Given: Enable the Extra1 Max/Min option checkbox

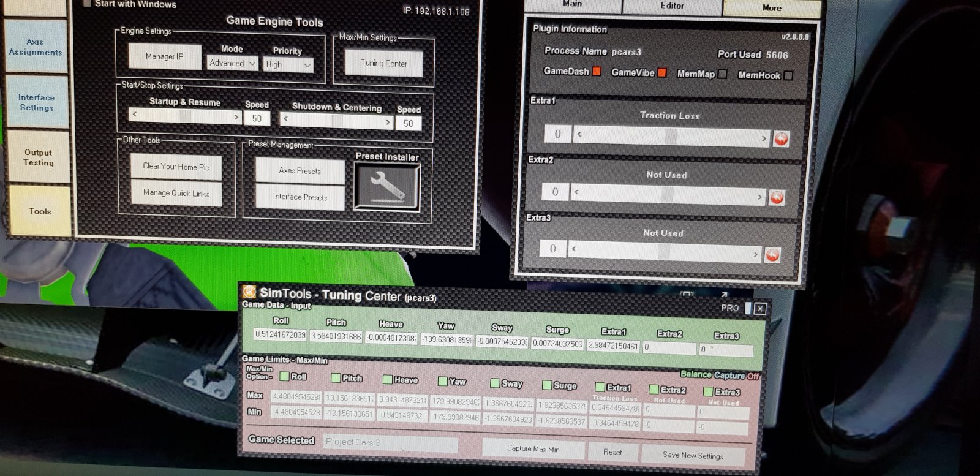Looking at the screenshot, I should [600, 387].
